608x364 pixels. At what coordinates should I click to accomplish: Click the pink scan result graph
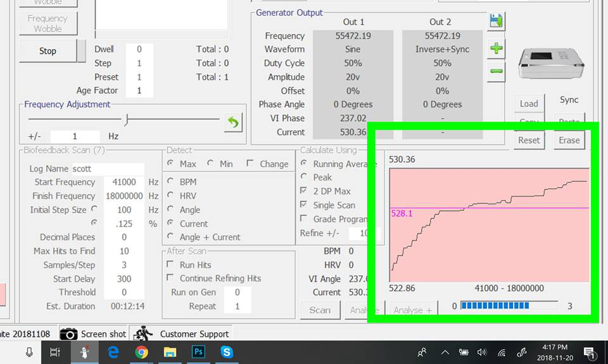point(489,225)
